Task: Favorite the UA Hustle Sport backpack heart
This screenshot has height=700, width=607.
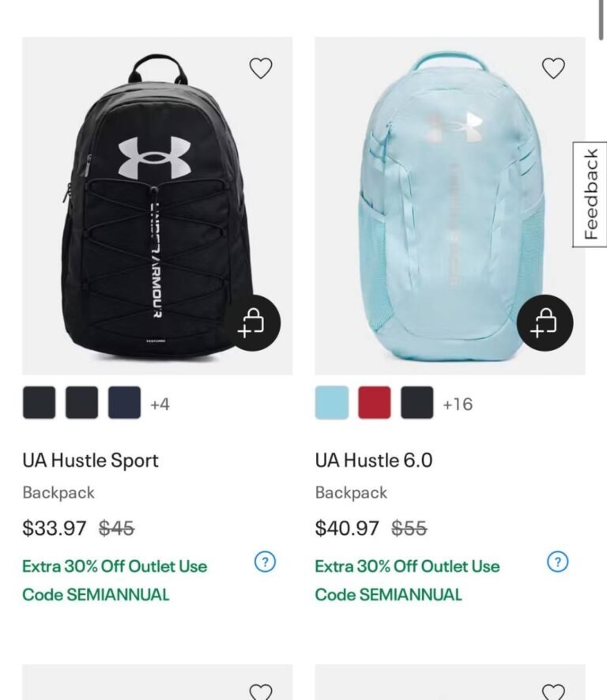Action: point(261,69)
